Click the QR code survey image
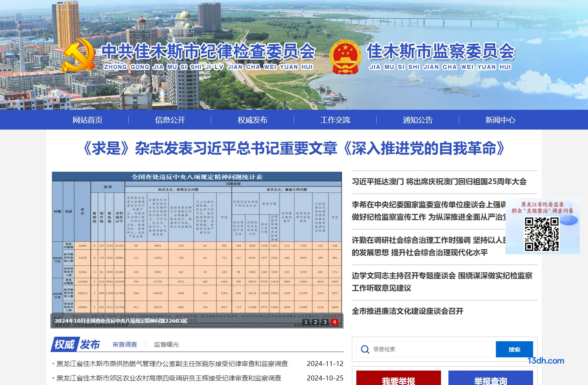This screenshot has height=385, width=588. click(542, 234)
